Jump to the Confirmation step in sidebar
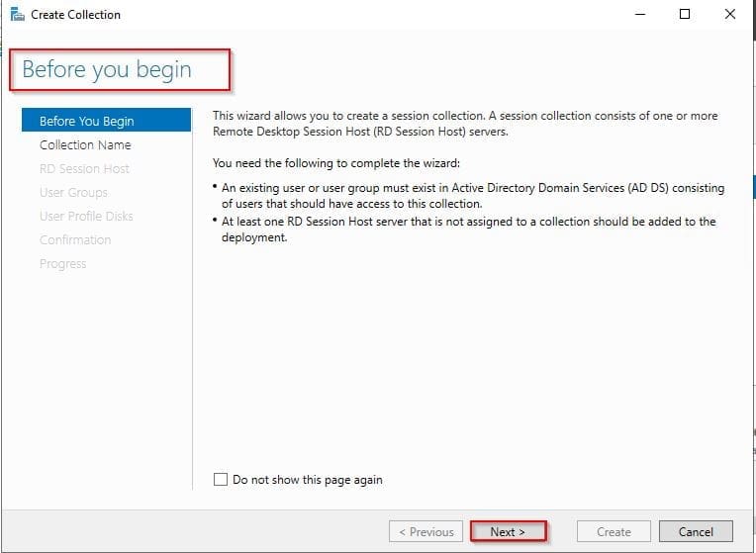756x553 pixels. click(75, 240)
